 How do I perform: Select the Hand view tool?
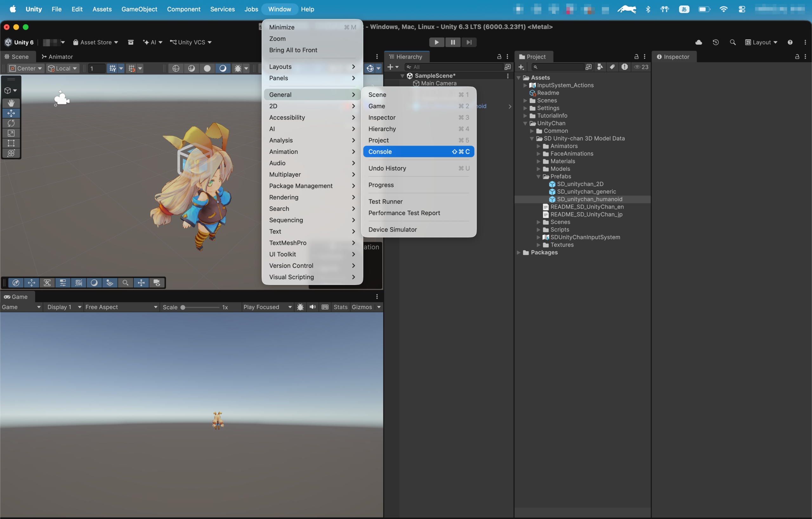pyautogui.click(x=11, y=103)
